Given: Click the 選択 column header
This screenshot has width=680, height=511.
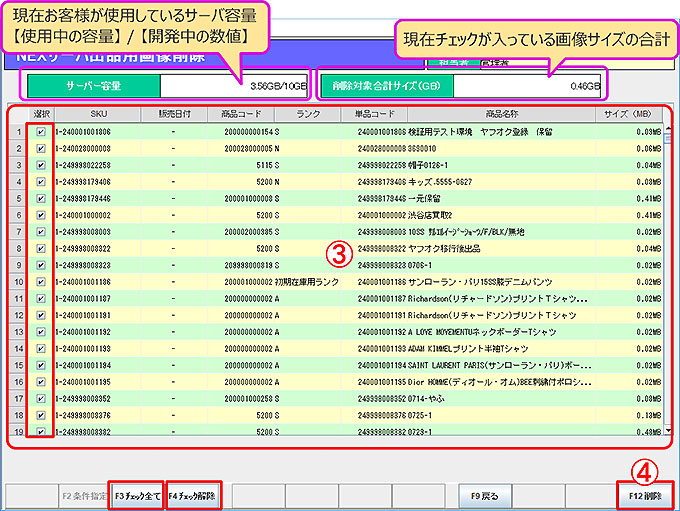Looking at the screenshot, I should (x=41, y=114).
